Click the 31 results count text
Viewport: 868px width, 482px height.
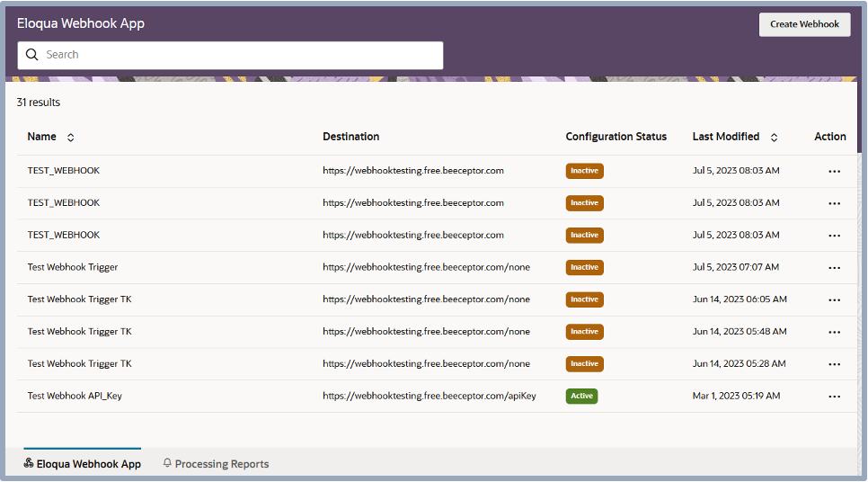tap(39, 103)
